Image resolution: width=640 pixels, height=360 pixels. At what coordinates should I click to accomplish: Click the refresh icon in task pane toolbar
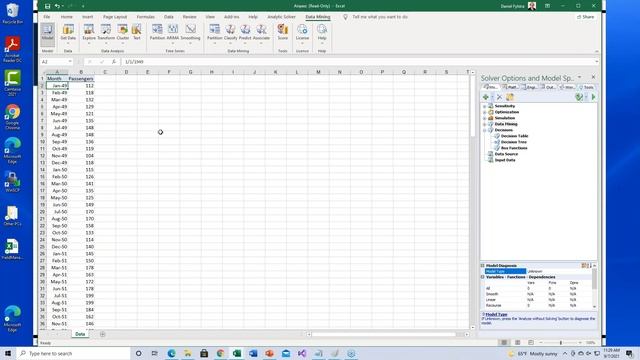point(510,97)
